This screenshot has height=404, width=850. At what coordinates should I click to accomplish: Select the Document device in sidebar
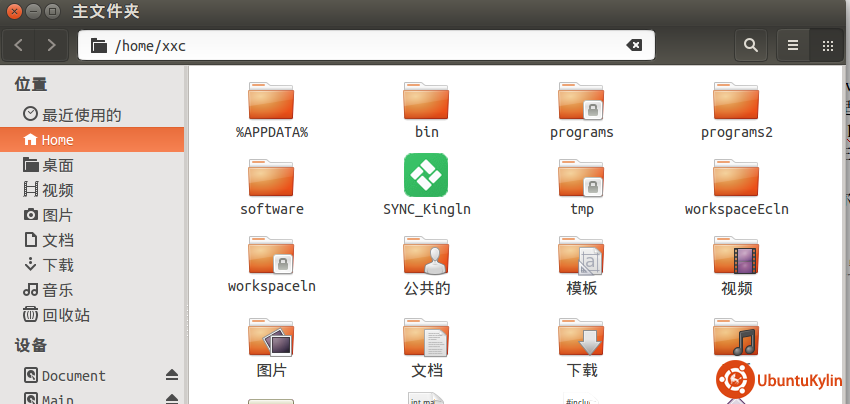[x=73, y=376]
